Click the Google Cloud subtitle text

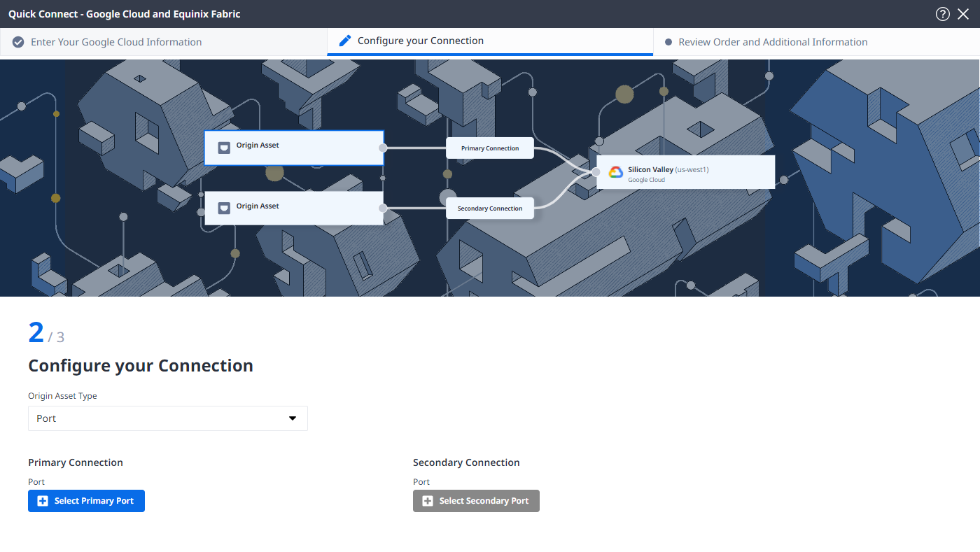(x=646, y=180)
